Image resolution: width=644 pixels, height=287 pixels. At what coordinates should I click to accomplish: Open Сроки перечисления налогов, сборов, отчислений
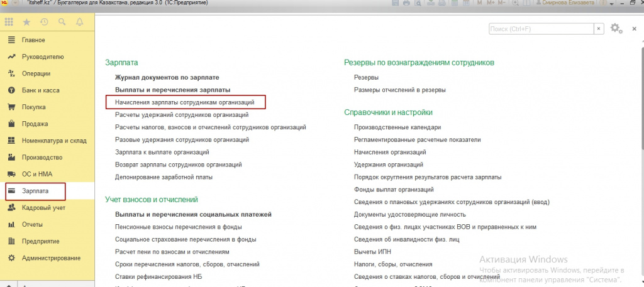(187, 264)
